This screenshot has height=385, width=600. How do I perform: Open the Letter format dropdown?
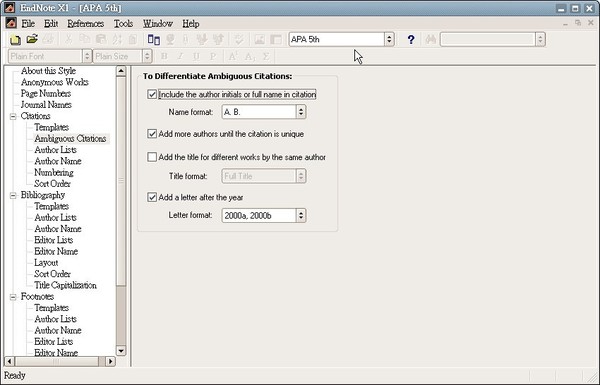[x=301, y=215]
